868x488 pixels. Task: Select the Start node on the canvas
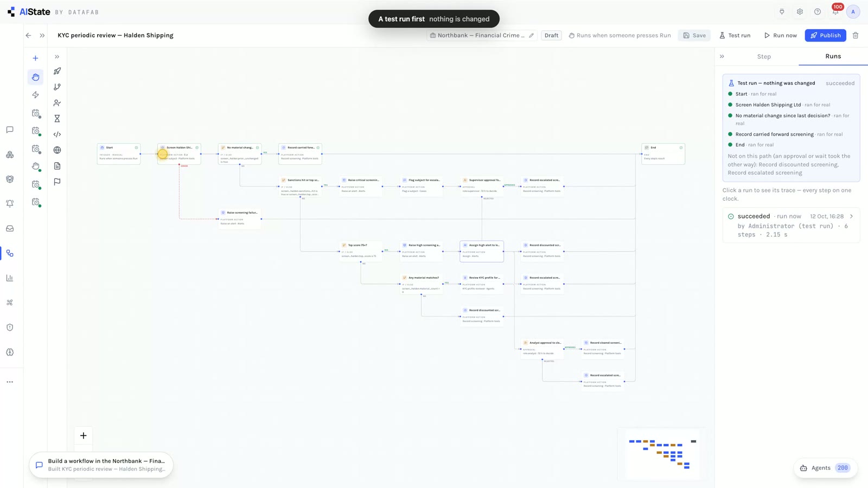point(119,153)
